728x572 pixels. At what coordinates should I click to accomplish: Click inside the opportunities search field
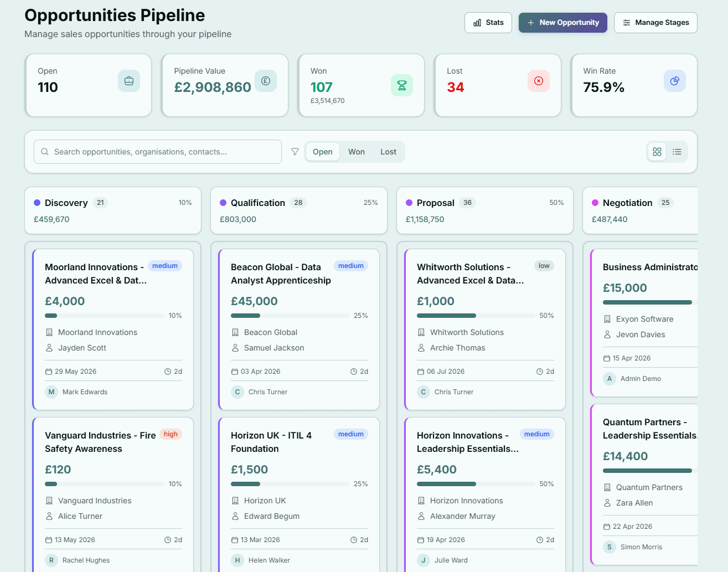[157, 151]
